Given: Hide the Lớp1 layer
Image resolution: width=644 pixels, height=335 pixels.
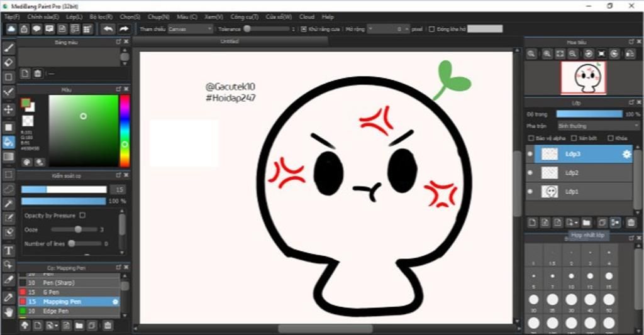Looking at the screenshot, I should pos(530,191).
